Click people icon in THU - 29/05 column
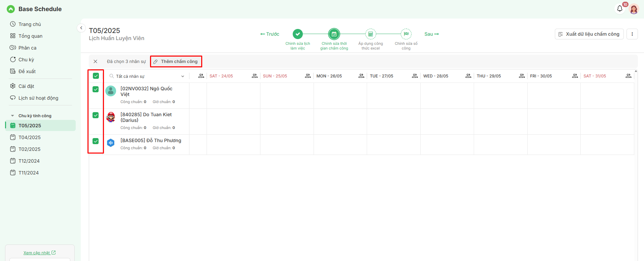644x261 pixels. 522,76
